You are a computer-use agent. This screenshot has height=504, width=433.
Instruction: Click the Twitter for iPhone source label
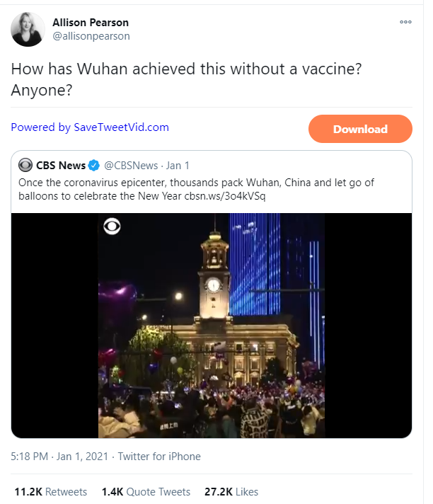pyautogui.click(x=159, y=457)
